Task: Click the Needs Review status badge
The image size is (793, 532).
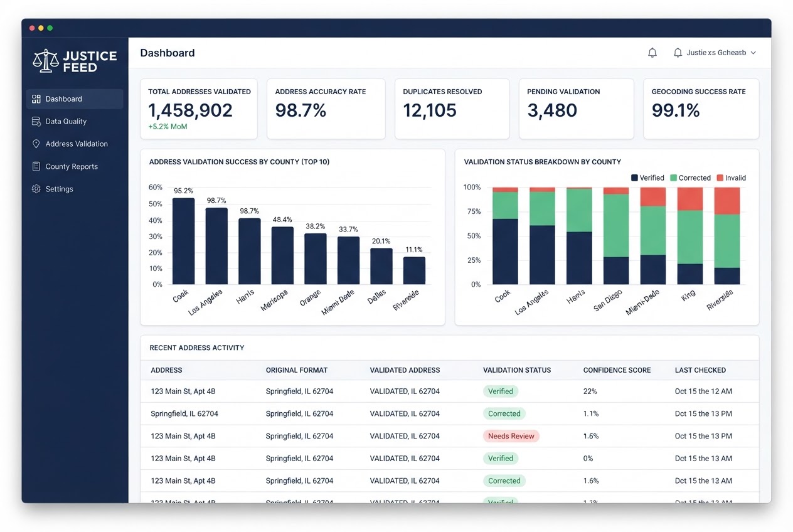Action: coord(511,436)
